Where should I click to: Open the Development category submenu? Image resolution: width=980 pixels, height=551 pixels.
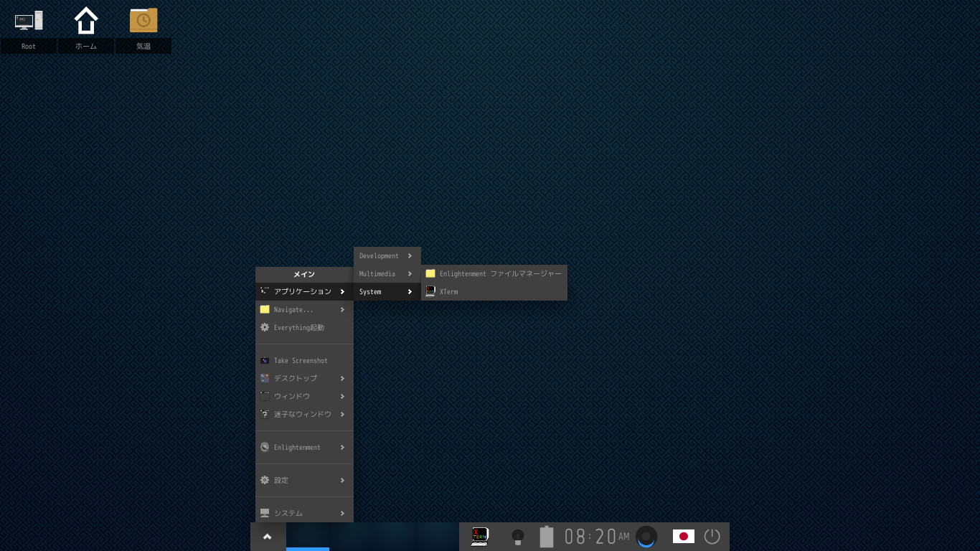(387, 255)
